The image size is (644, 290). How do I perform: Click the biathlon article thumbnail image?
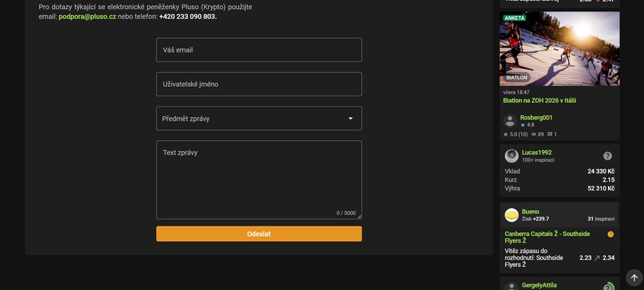coord(559,48)
